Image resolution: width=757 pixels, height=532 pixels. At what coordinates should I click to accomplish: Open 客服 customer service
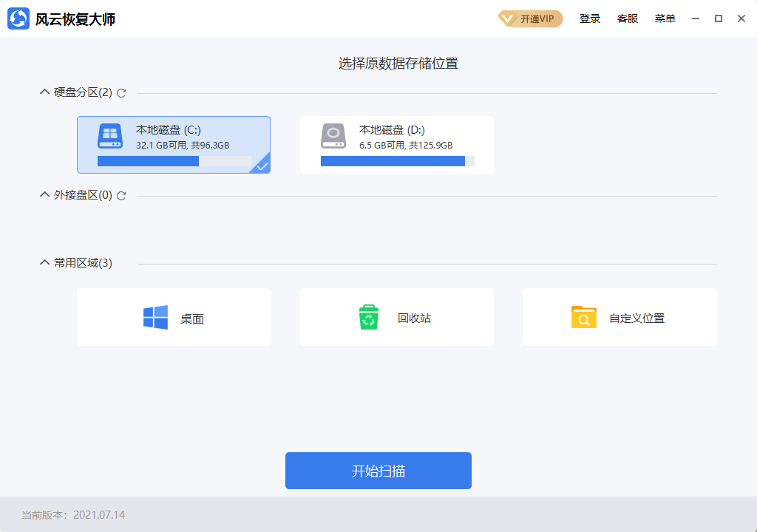(x=627, y=18)
